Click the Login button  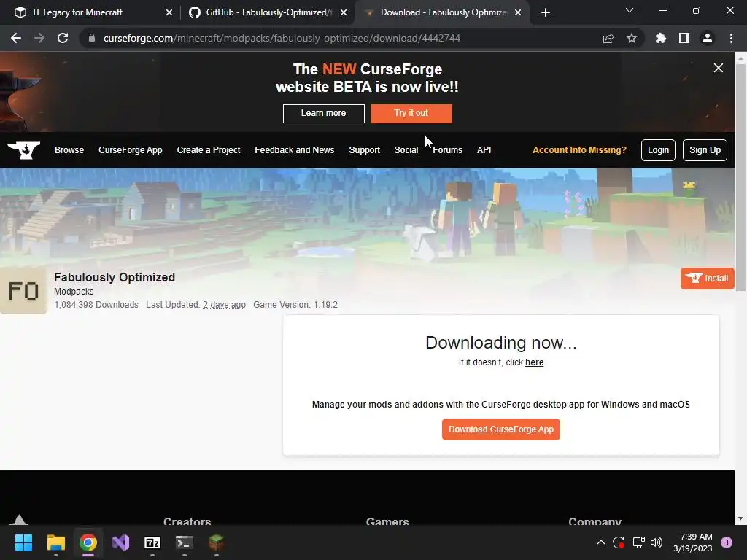658,150
